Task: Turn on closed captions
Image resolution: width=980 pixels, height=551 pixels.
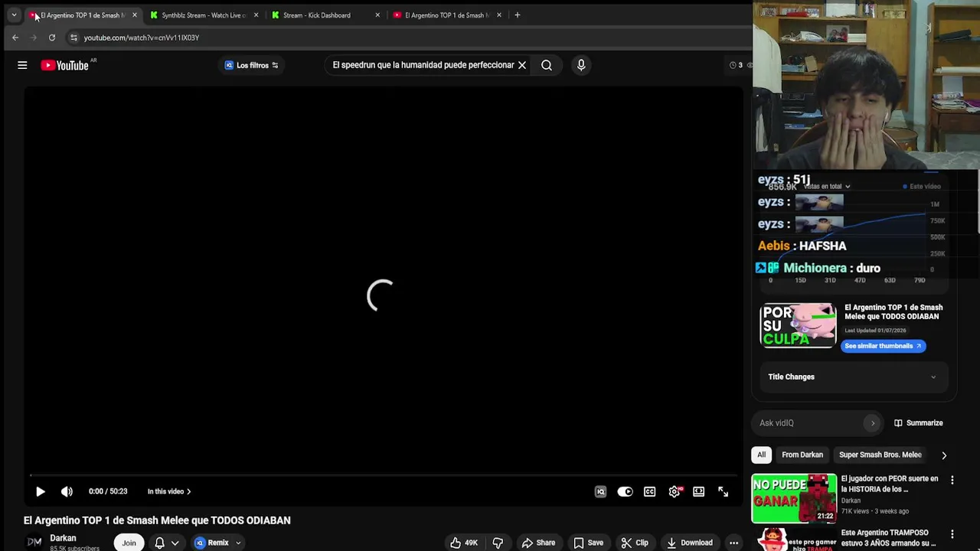Action: (x=649, y=491)
